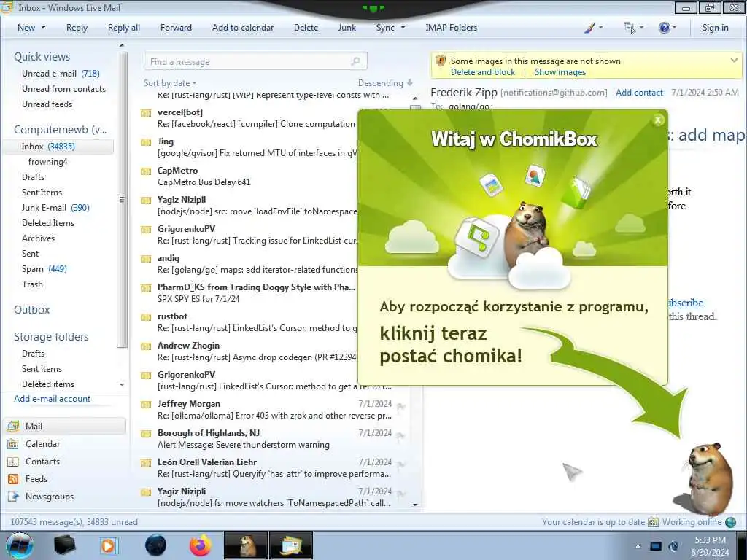The width and height of the screenshot is (747, 560).
Task: Open the Unread from contacts view
Action: point(64,88)
